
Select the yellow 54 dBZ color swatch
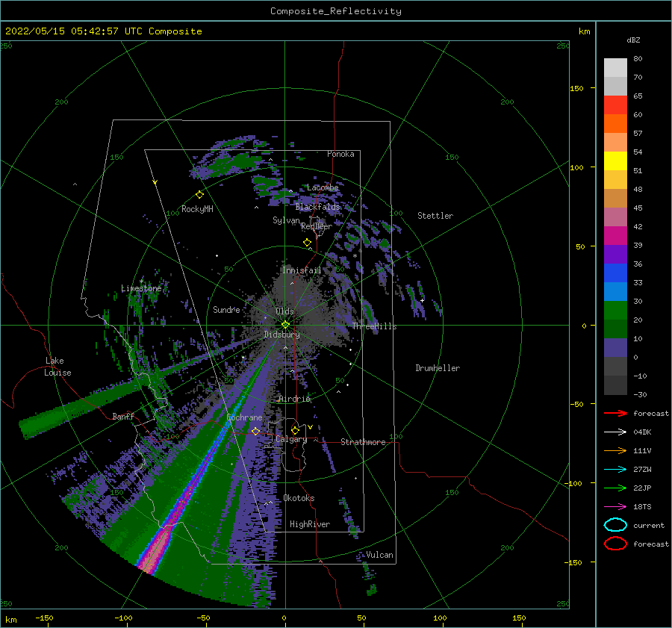coord(615,161)
